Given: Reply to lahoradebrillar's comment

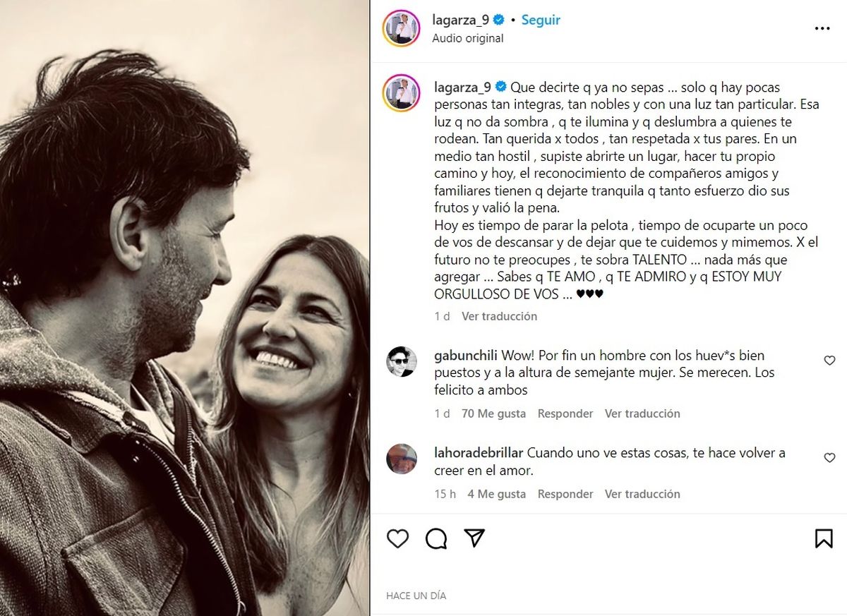Looking at the screenshot, I should (565, 494).
